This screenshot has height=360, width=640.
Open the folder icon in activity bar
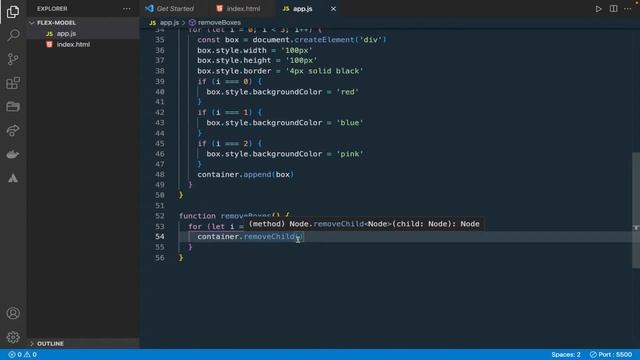click(13, 107)
